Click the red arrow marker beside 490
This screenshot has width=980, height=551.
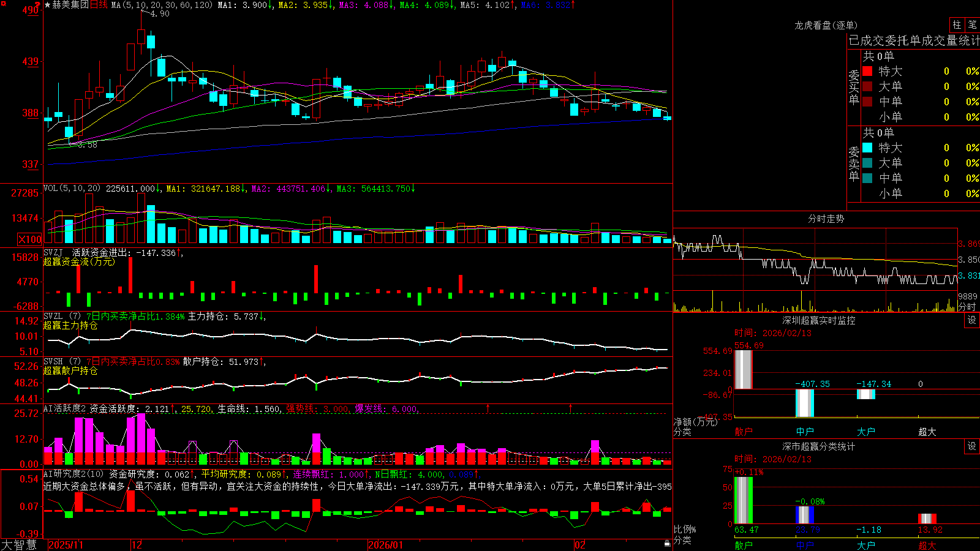pyautogui.click(x=38, y=4)
